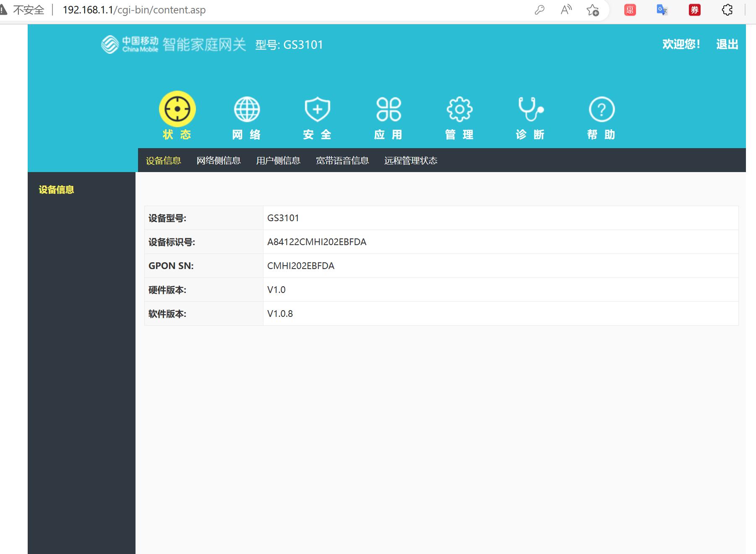This screenshot has width=756, height=554.
Task: Click the 型号: GS3101 header text
Action: [x=289, y=44]
